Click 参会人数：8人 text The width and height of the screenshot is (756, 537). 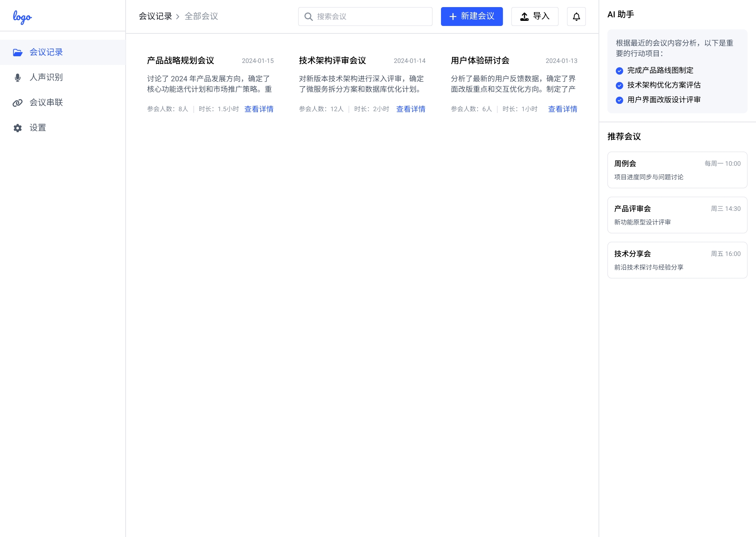point(168,109)
